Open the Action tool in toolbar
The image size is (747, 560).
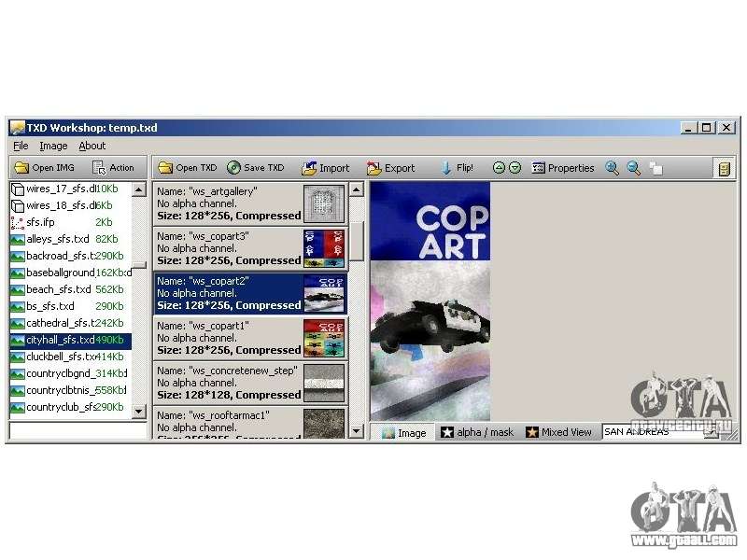pos(113,168)
